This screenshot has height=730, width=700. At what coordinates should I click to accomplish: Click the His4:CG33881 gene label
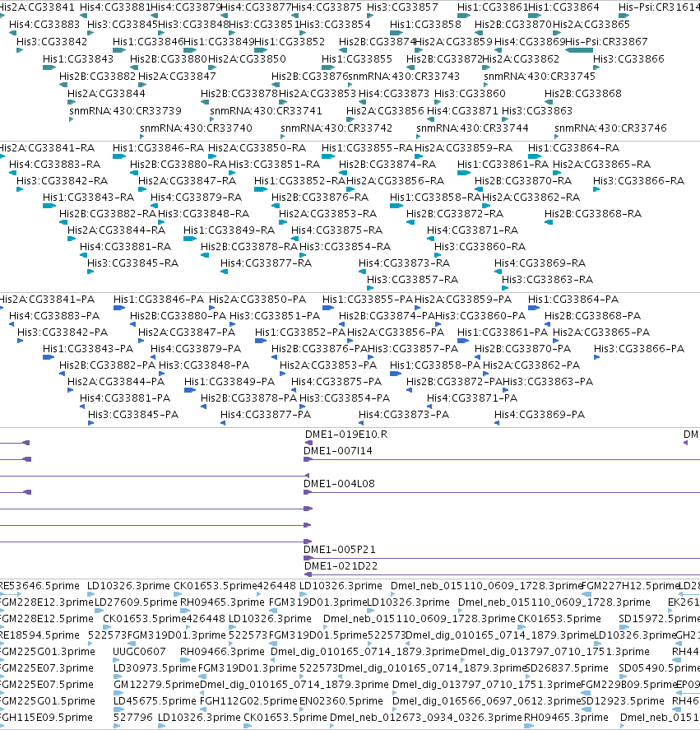[x=115, y=7]
